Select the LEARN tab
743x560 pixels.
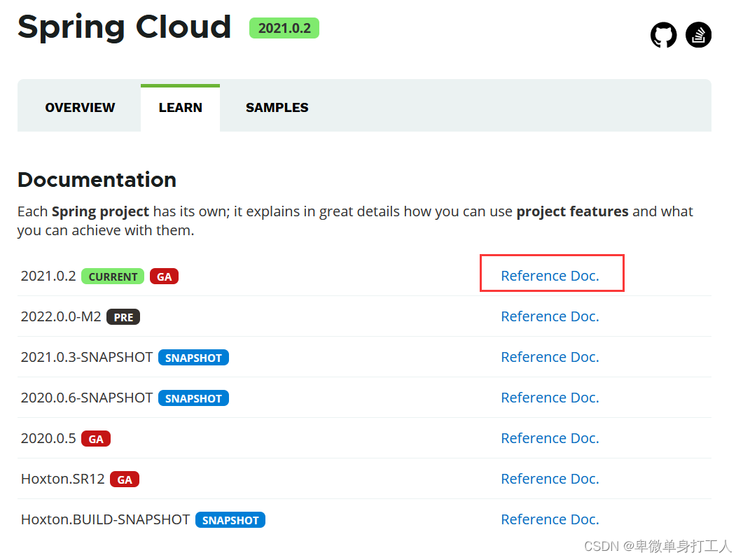click(180, 107)
